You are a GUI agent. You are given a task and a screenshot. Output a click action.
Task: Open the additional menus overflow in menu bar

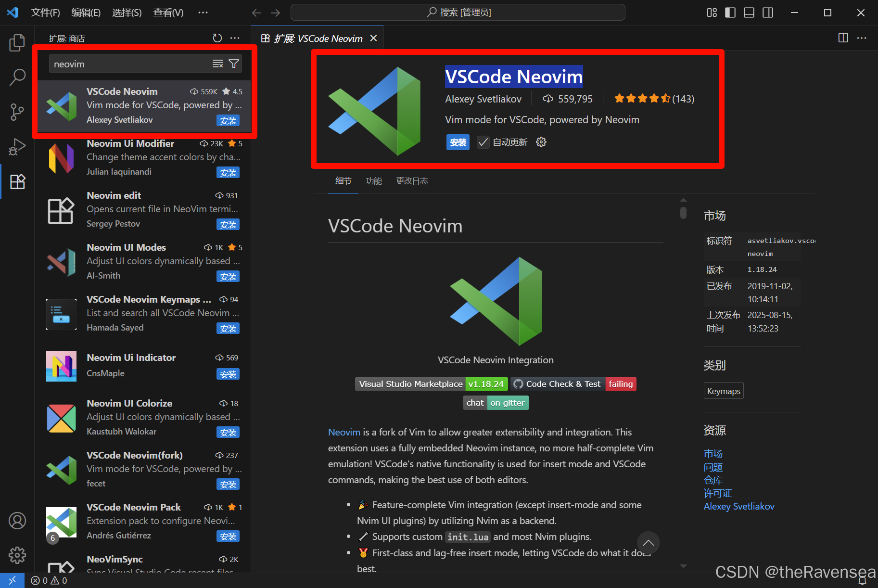(x=203, y=13)
